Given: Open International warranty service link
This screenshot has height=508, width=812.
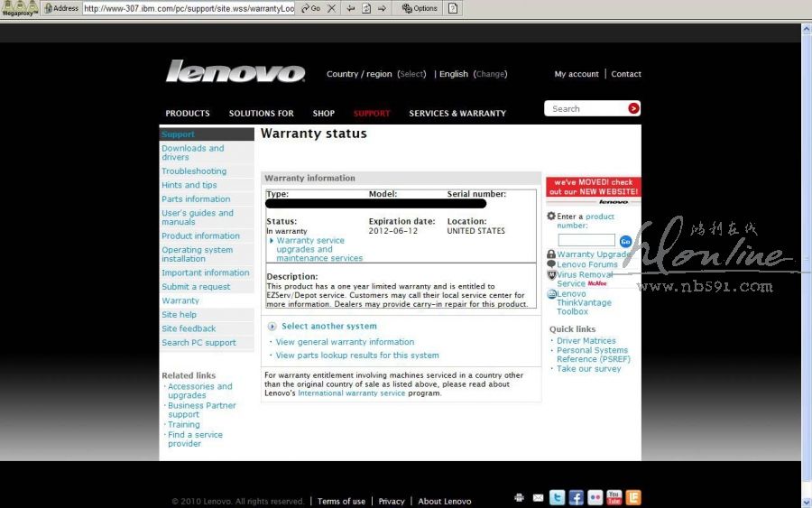Looking at the screenshot, I should pos(352,393).
